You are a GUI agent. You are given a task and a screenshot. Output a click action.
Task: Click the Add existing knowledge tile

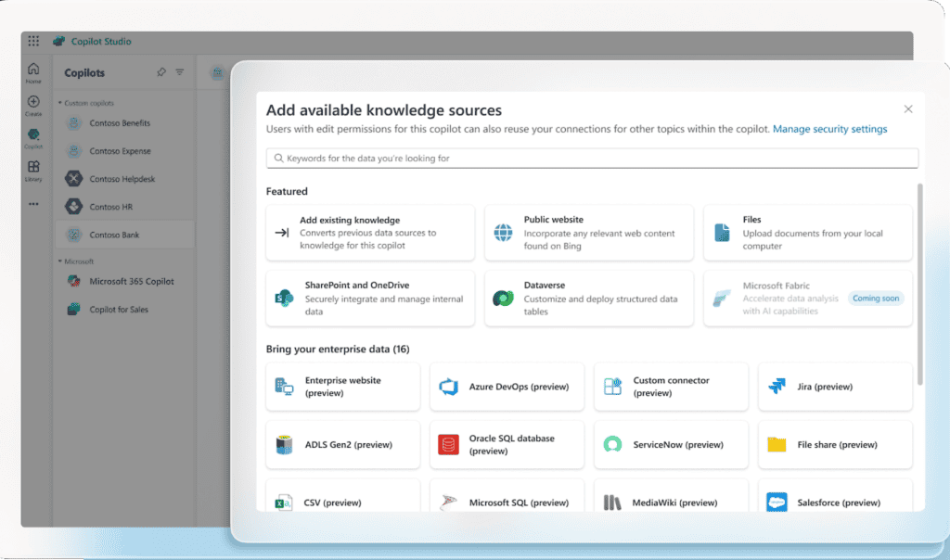click(369, 233)
